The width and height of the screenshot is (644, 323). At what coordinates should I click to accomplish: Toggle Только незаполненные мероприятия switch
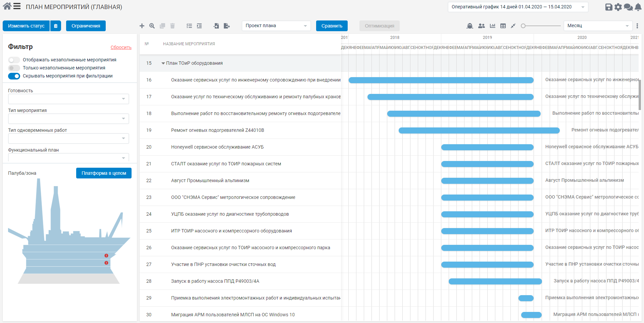(14, 68)
